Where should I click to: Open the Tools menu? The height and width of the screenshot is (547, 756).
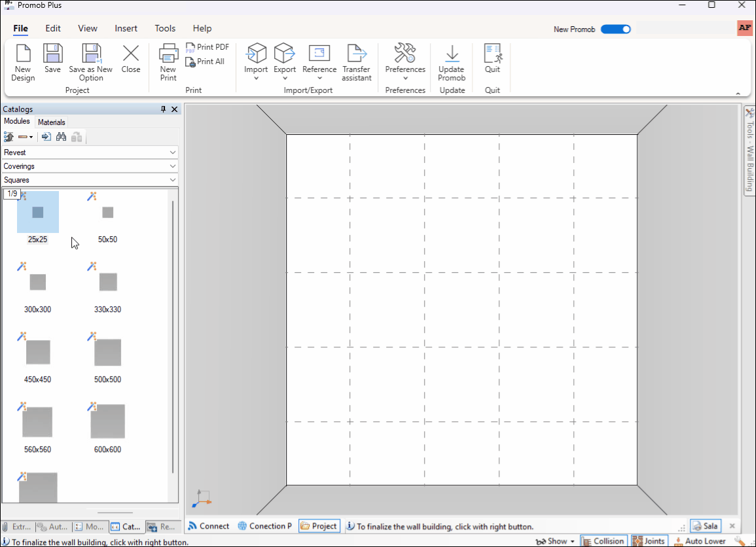click(165, 28)
